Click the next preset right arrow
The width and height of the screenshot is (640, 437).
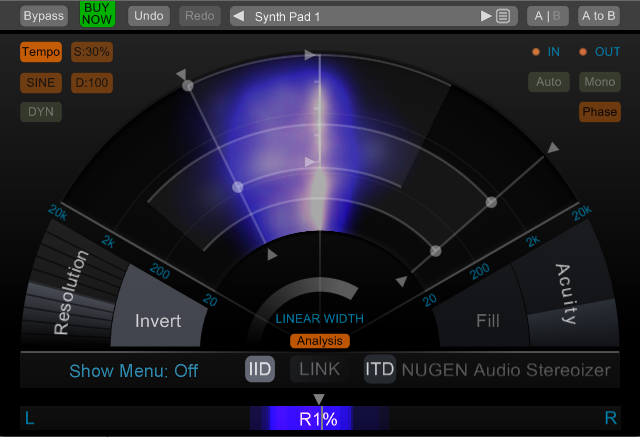[x=486, y=16]
